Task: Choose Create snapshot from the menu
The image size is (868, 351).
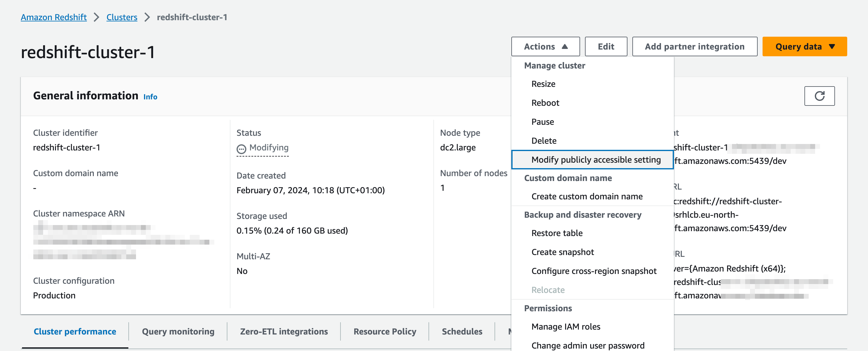Action: pyautogui.click(x=592, y=252)
